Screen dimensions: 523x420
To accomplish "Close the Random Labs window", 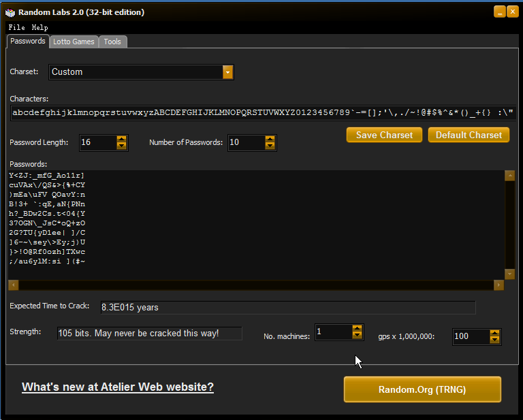I will pyautogui.click(x=513, y=12).
